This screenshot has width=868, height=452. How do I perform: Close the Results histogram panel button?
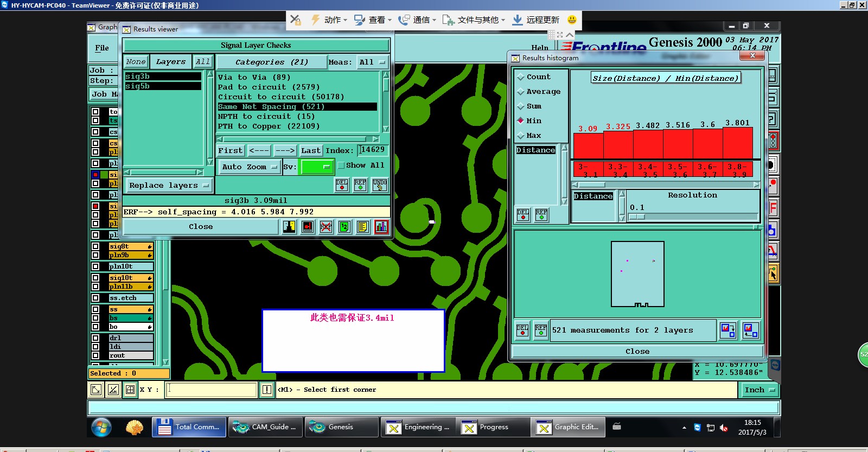pyautogui.click(x=637, y=352)
